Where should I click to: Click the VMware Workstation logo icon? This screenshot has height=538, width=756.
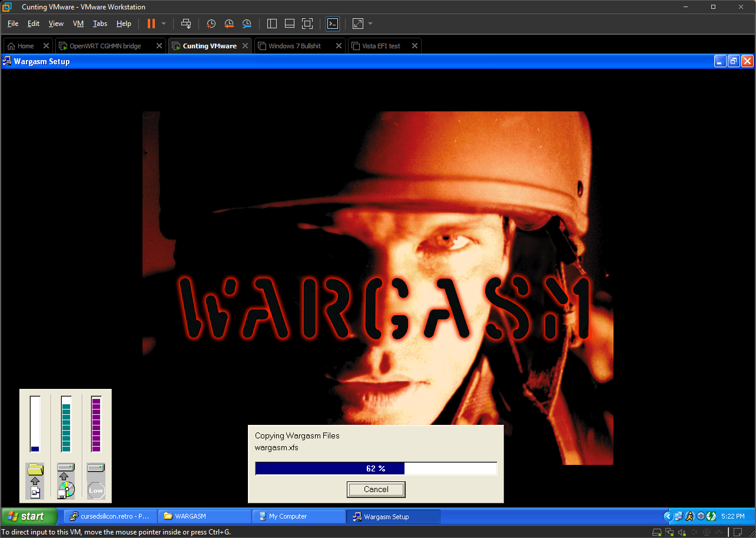(x=7, y=7)
